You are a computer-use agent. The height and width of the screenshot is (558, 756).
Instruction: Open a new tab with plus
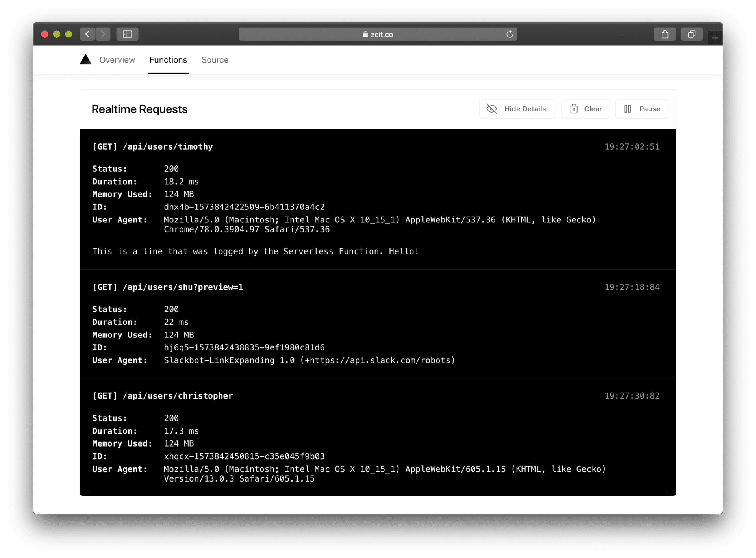(x=715, y=38)
